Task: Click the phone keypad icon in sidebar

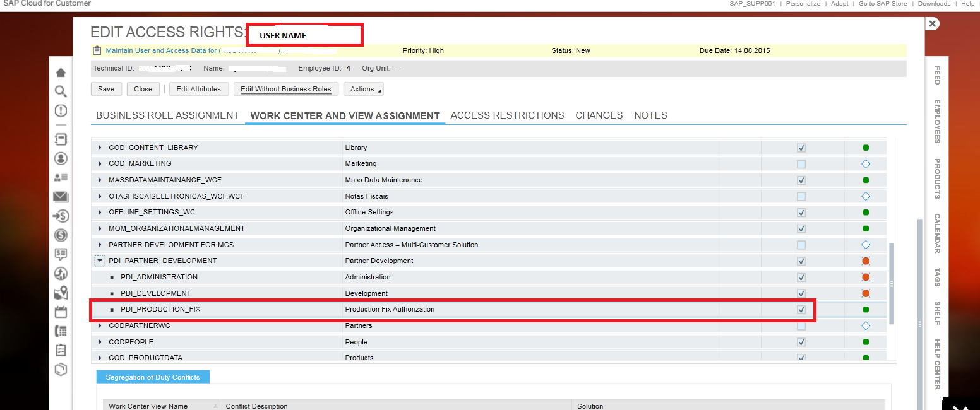Action: point(61,331)
